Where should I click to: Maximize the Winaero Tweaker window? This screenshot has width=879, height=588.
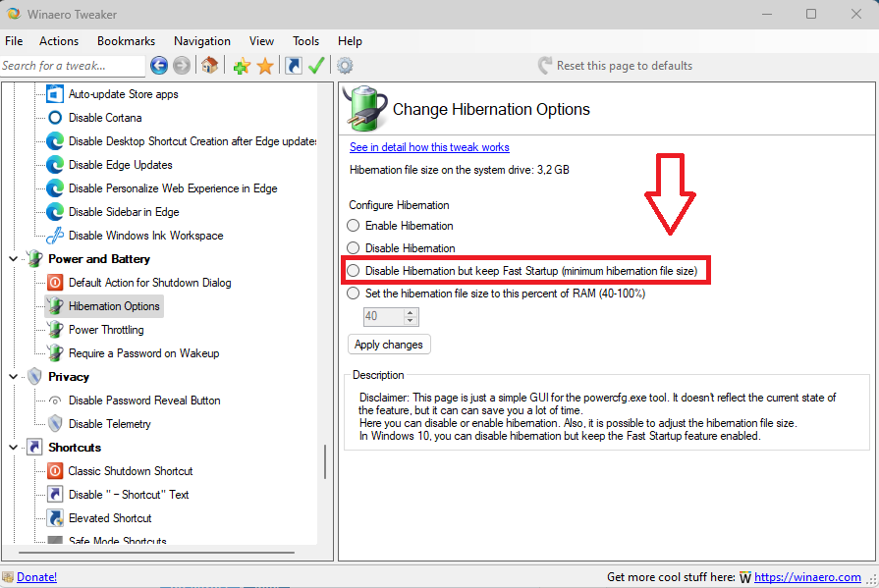[811, 14]
